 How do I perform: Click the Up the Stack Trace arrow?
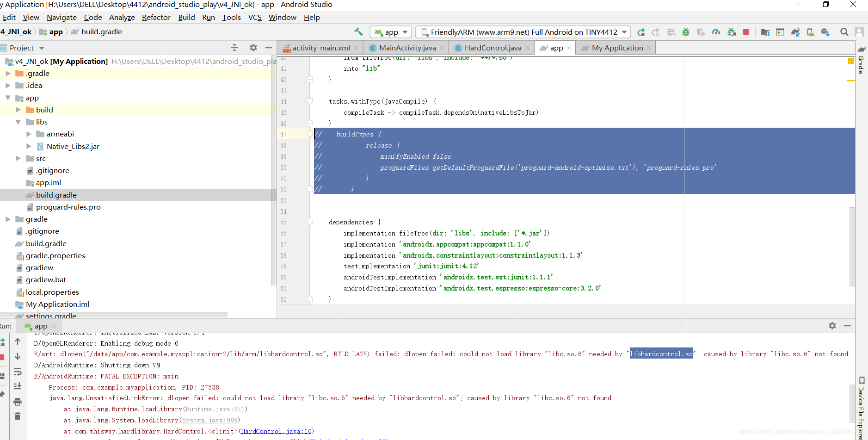pos(18,341)
